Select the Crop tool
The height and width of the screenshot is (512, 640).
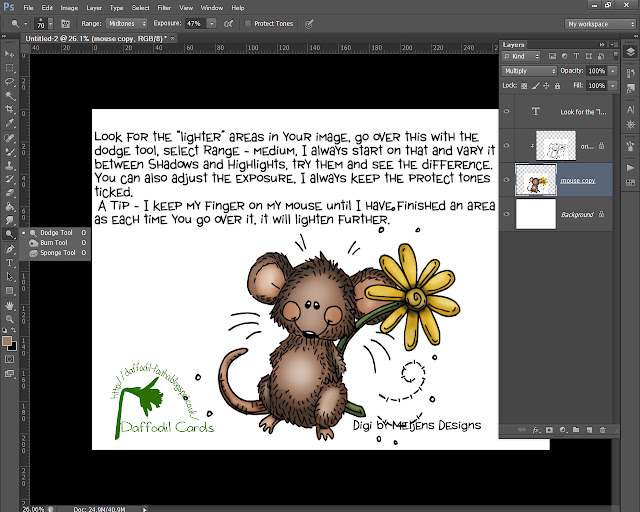click(9, 109)
